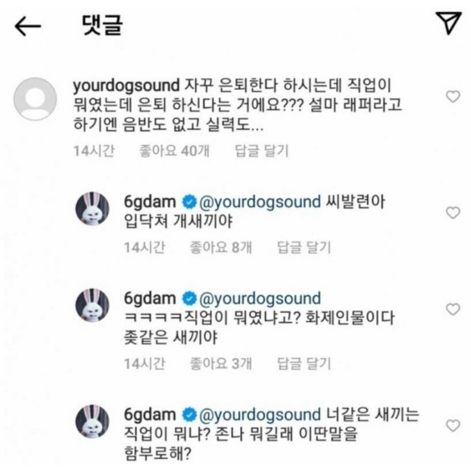Go back using the left arrow
Screen dimensions: 471x476
click(x=28, y=26)
